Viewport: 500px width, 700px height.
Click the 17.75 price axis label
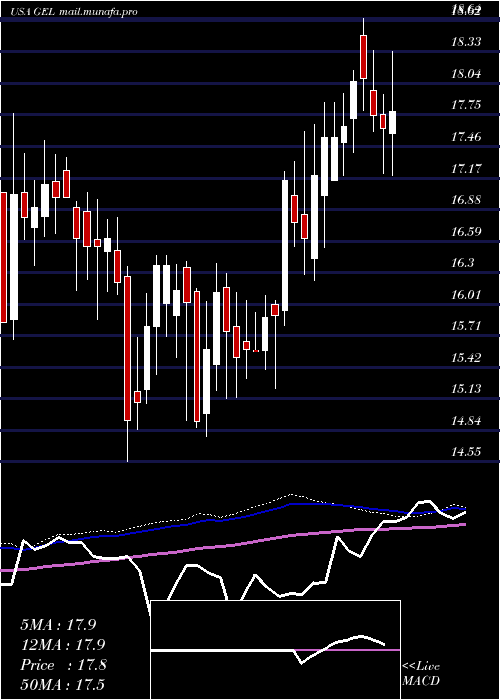466,105
